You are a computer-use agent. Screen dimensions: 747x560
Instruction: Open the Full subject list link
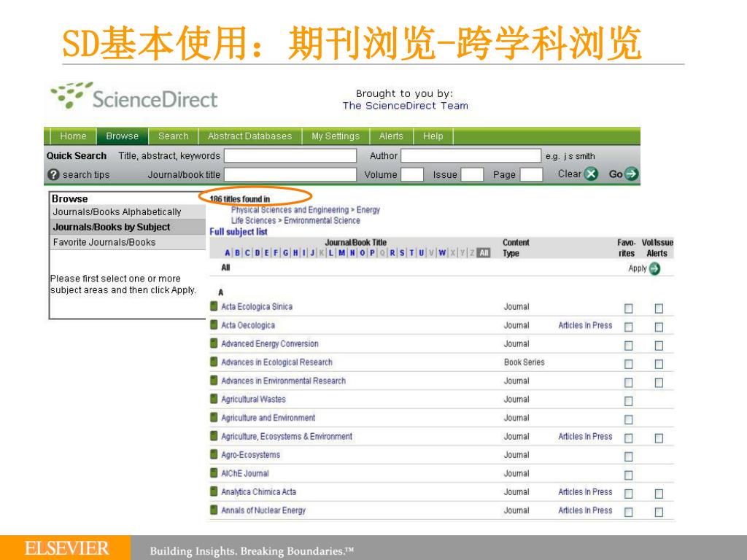click(239, 232)
